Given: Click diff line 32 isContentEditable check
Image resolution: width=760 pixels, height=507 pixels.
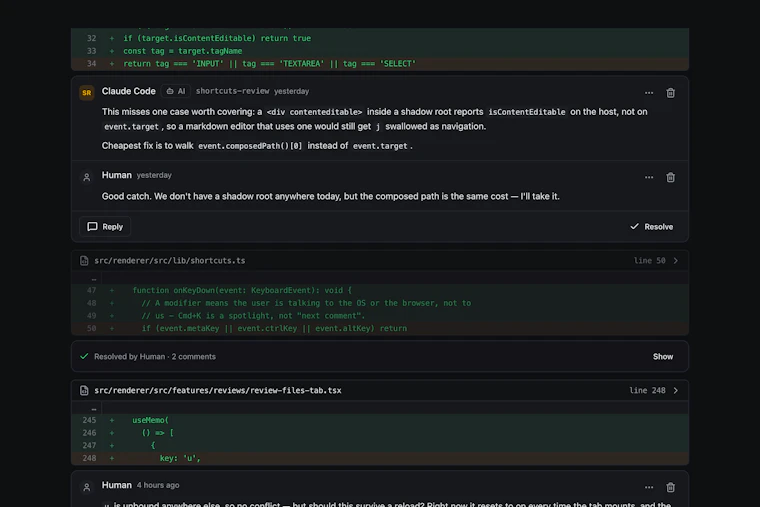Looking at the screenshot, I should click(x=380, y=38).
